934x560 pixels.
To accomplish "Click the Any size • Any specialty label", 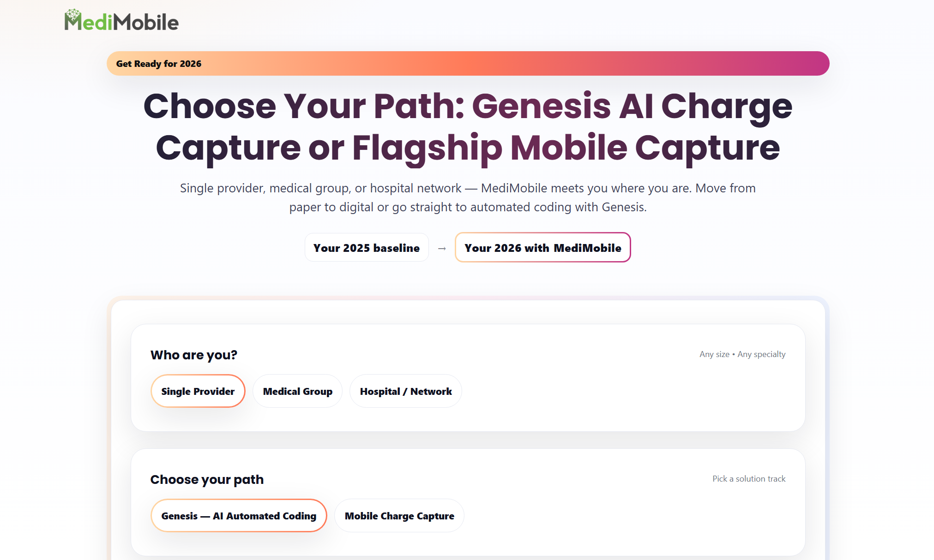I will (742, 354).
